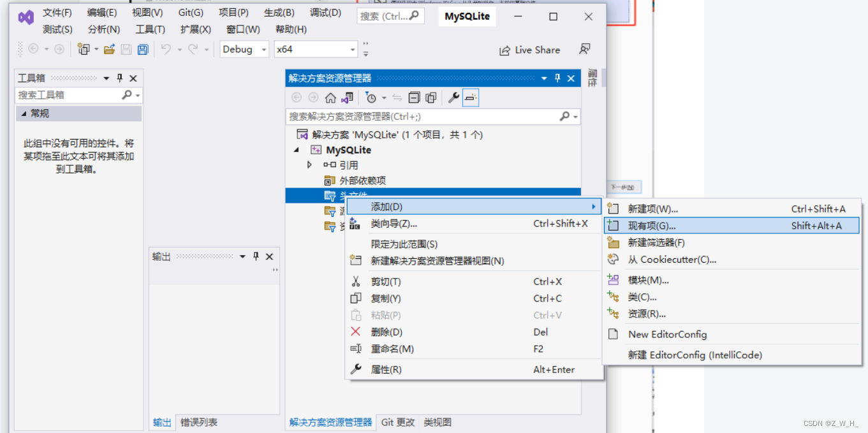
Task: Click the title bar 搜索 (Ctrl) search box
Action: coord(390,16)
